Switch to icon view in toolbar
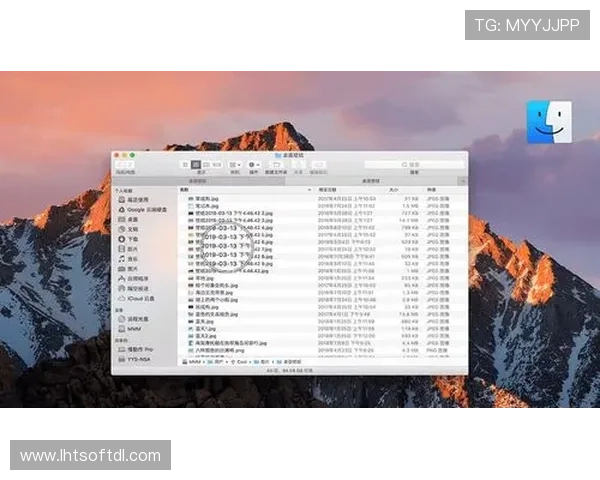Viewport: 600px width, 480px height. point(185,164)
